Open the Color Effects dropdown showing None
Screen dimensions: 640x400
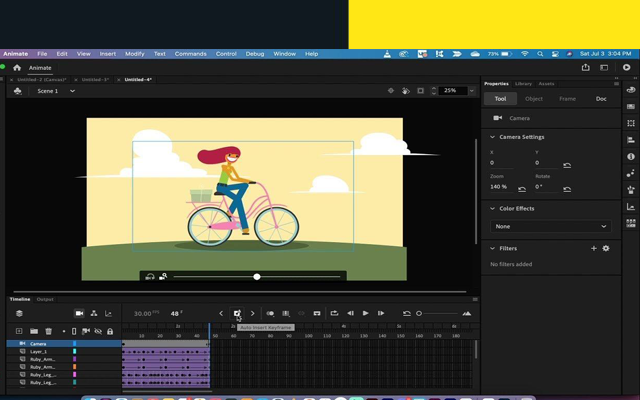(x=550, y=226)
